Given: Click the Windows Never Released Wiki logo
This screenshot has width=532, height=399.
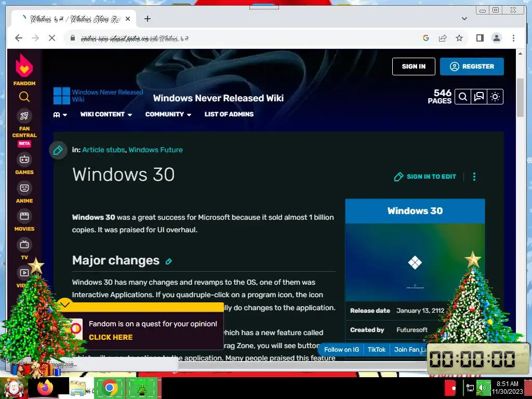Looking at the screenshot, I should point(98,96).
